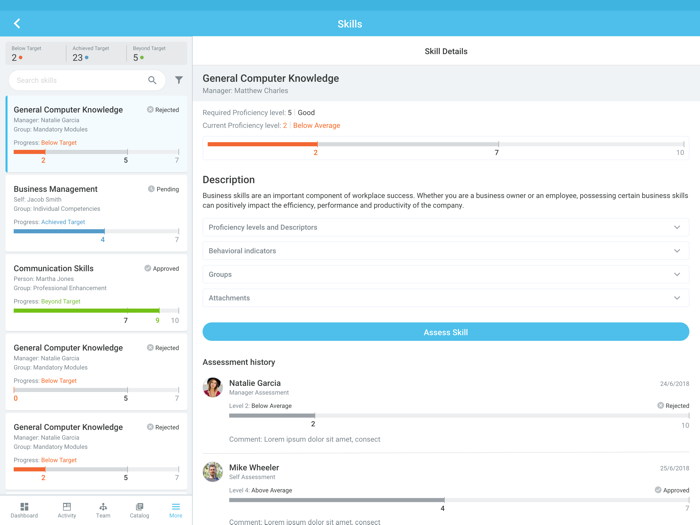Click the 'Description' heading
Screen dimensions: 700x525
pos(229,179)
